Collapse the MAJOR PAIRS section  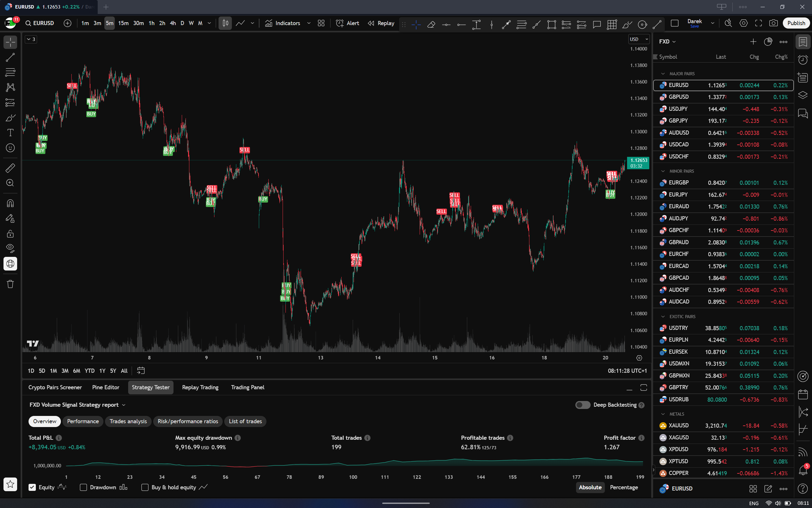coord(663,74)
